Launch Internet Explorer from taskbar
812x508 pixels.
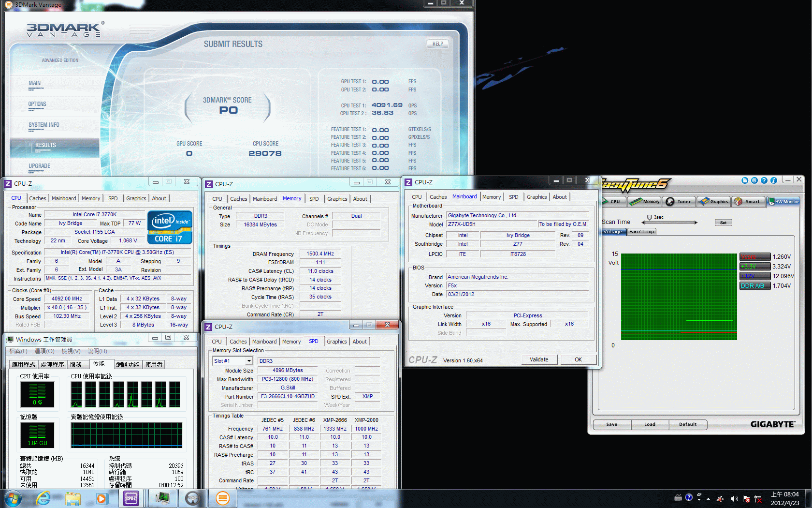point(43,498)
